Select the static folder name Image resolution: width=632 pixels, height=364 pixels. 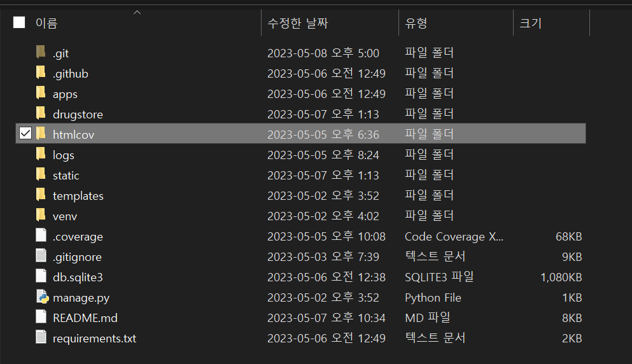click(x=66, y=176)
